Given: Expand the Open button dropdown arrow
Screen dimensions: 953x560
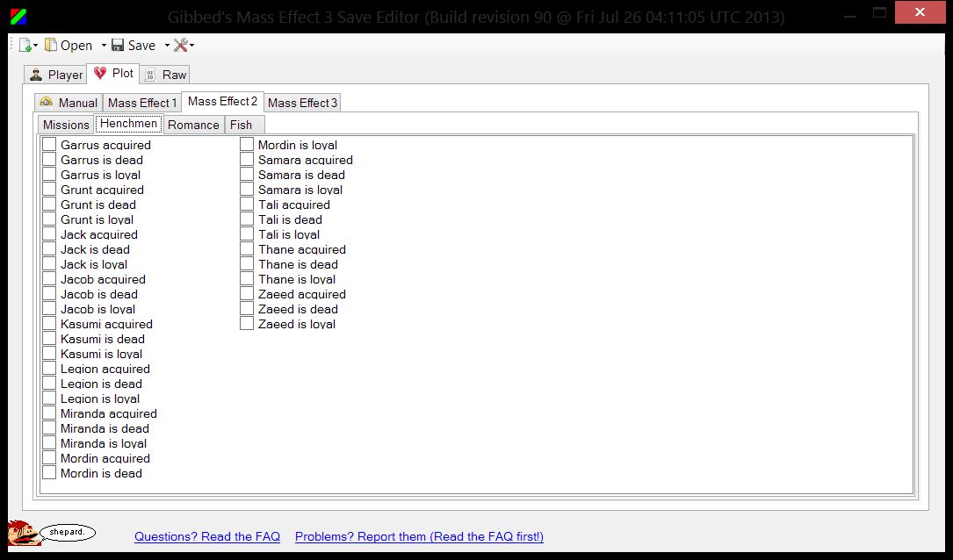Looking at the screenshot, I should tap(104, 46).
